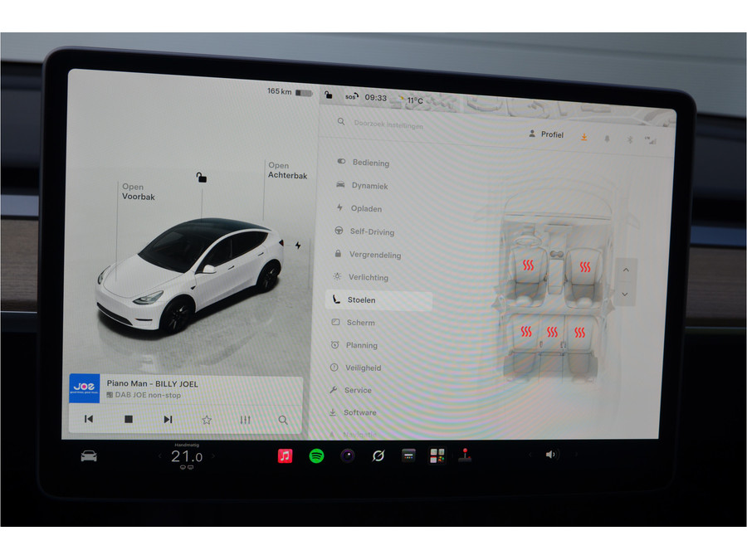747x560 pixels.
Task: Open Apple Music app in dock
Action: click(x=285, y=456)
